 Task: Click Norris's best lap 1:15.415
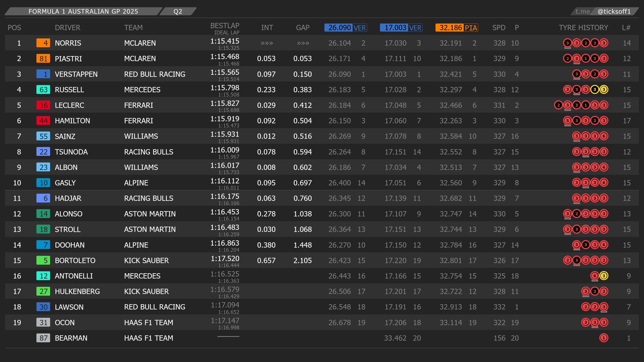[225, 41]
